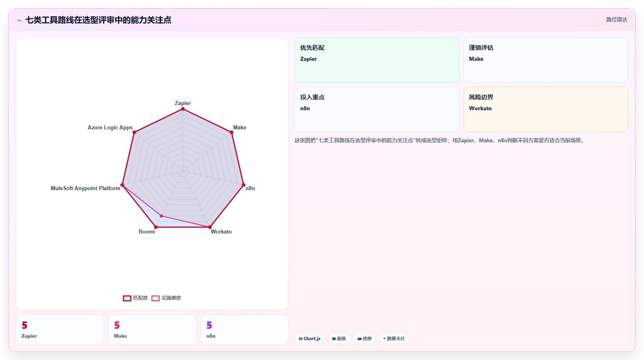Click the 实施难度 legend label
Viewport: 644px width, 360px height.
[x=171, y=298]
